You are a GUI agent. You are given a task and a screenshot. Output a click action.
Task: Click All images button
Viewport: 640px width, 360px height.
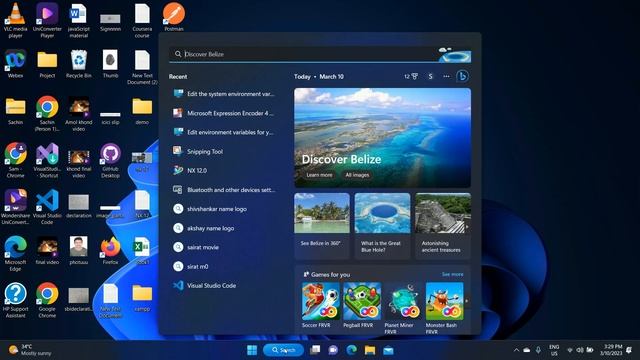coord(357,175)
